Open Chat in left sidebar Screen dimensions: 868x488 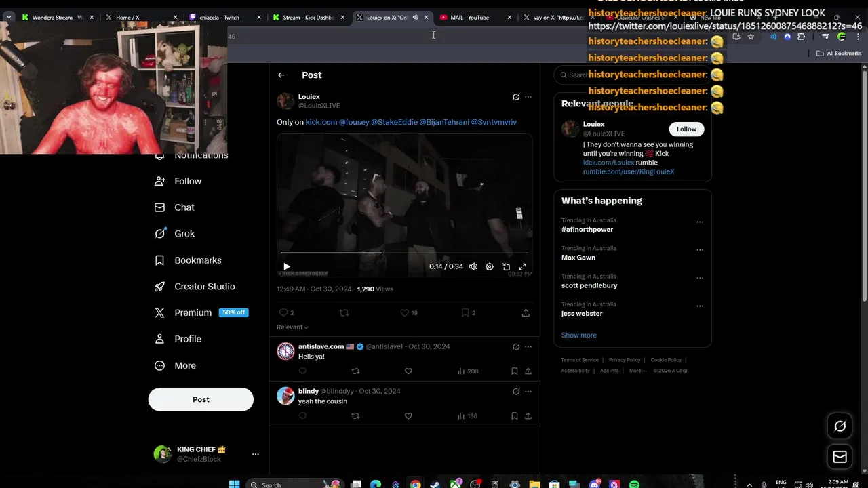174,207
